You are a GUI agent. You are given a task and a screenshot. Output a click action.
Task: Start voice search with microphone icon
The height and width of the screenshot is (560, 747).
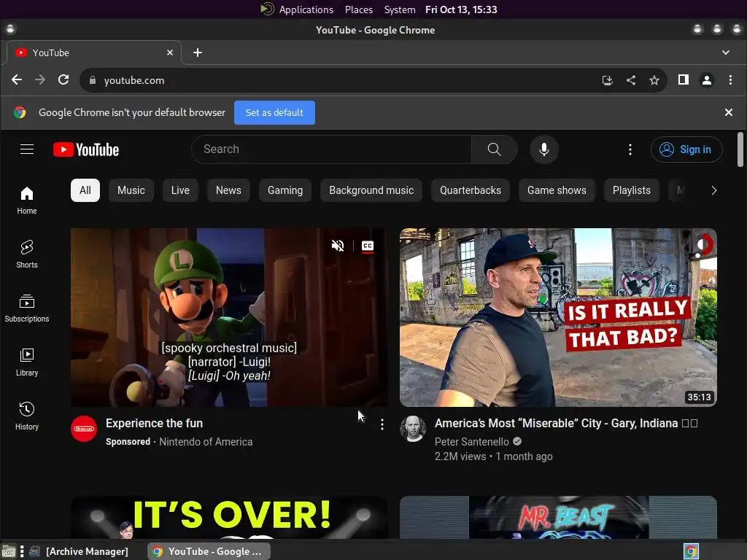pyautogui.click(x=543, y=149)
